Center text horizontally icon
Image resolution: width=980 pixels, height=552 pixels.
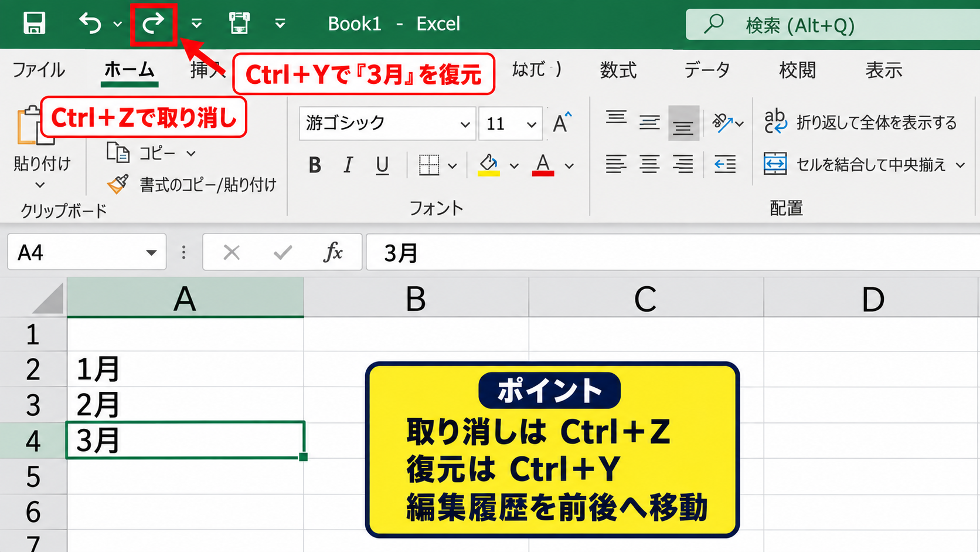pyautogui.click(x=649, y=164)
